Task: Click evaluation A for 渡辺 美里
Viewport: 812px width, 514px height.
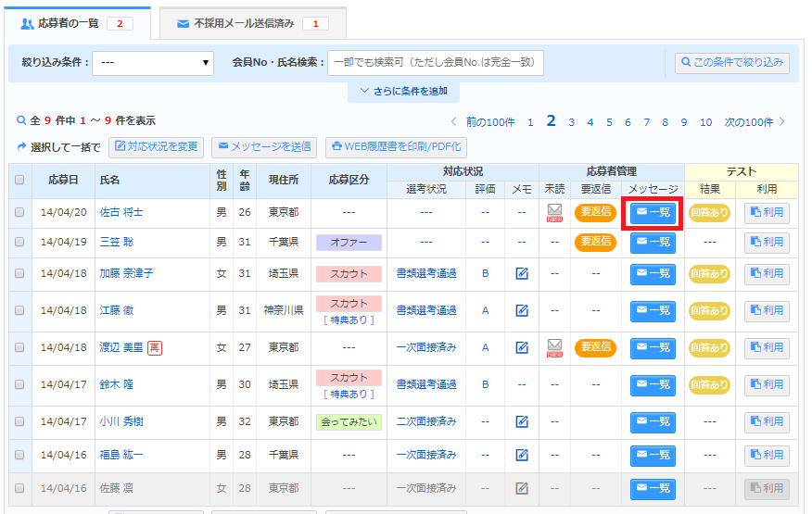Action: [485, 347]
